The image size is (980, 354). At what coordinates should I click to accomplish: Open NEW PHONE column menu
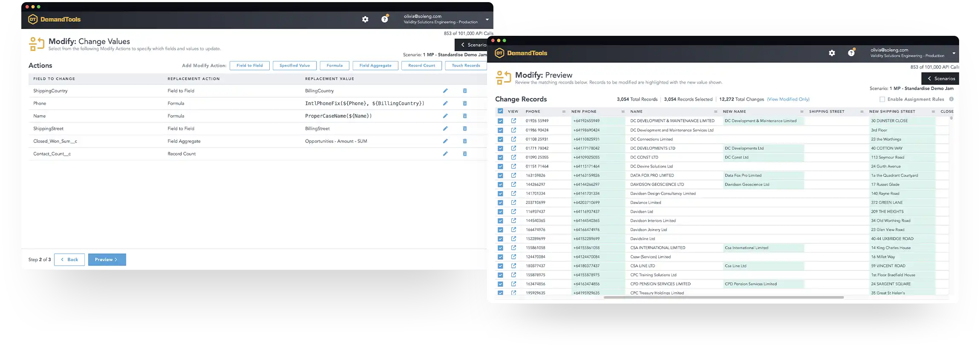(x=623, y=111)
